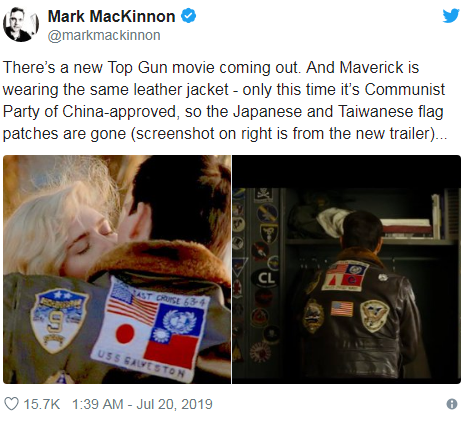This screenshot has width=463, height=421.
Task: Open Mark MacKinnon's profile avatar
Action: pyautogui.click(x=21, y=25)
